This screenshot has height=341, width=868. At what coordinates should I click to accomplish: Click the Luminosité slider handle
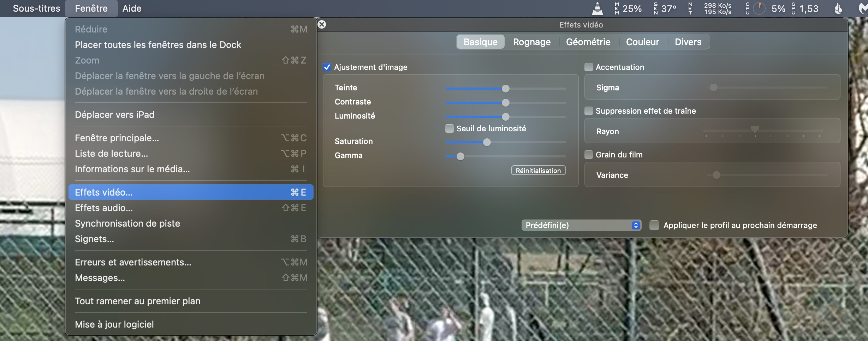point(506,117)
